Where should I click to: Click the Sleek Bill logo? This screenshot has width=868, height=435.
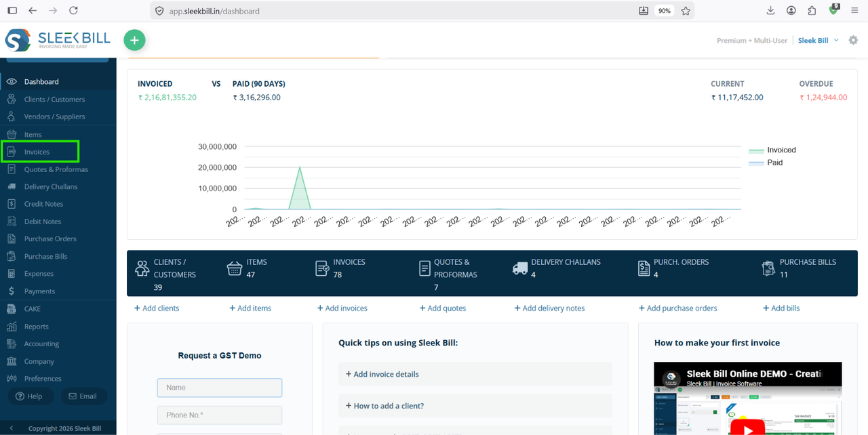pyautogui.click(x=57, y=40)
